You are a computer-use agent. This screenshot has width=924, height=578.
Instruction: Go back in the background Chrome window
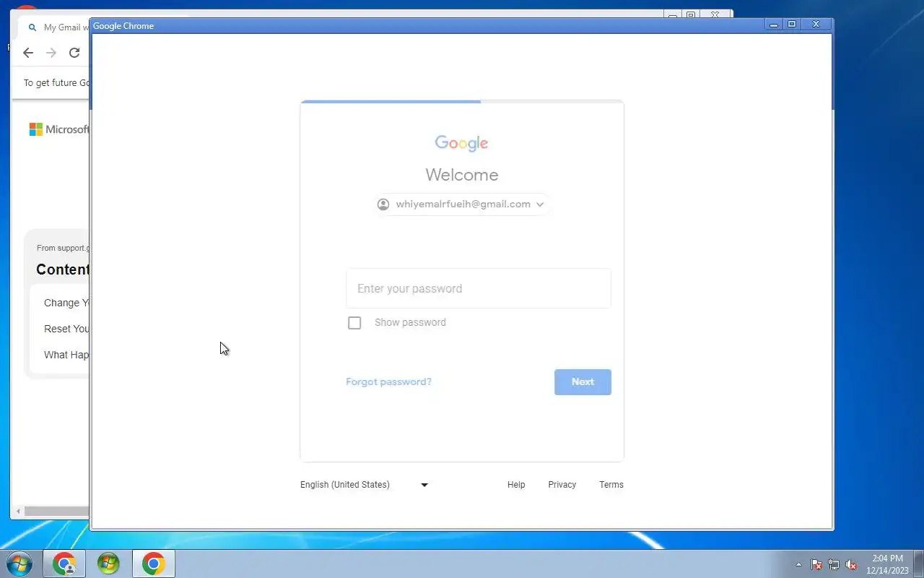(28, 53)
